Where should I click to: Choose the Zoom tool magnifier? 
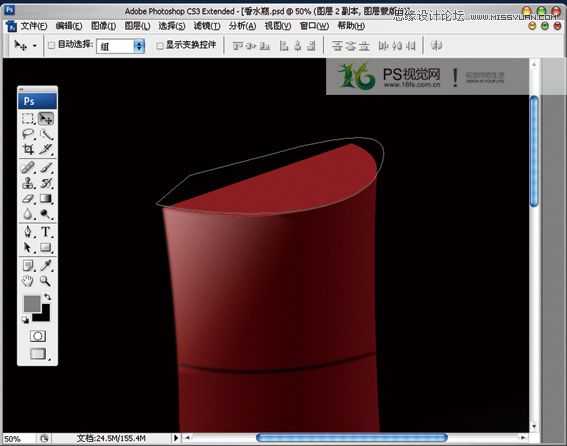[x=46, y=281]
